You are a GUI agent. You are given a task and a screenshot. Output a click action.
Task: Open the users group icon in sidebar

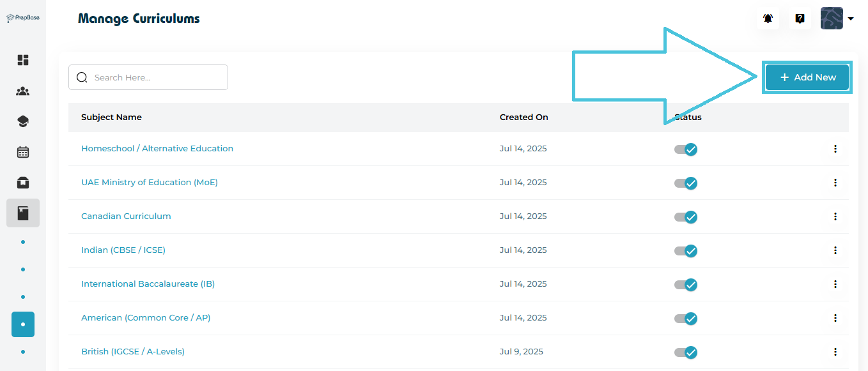click(23, 91)
